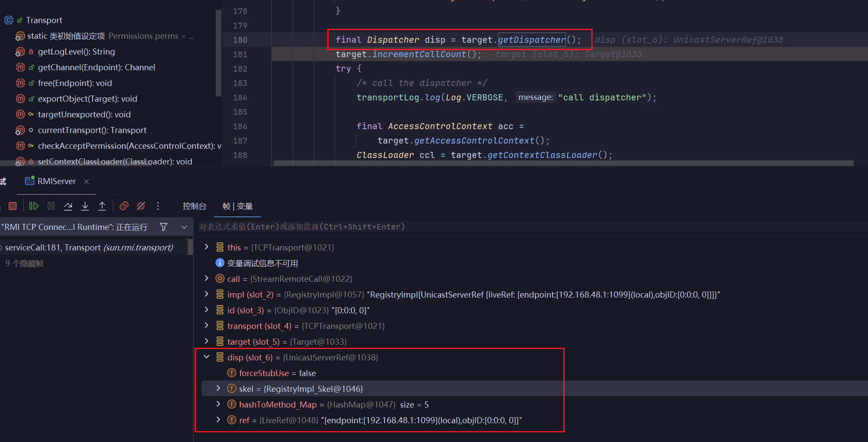Expand the 'this' TCPTransport variable
868x442 pixels.
(206, 247)
